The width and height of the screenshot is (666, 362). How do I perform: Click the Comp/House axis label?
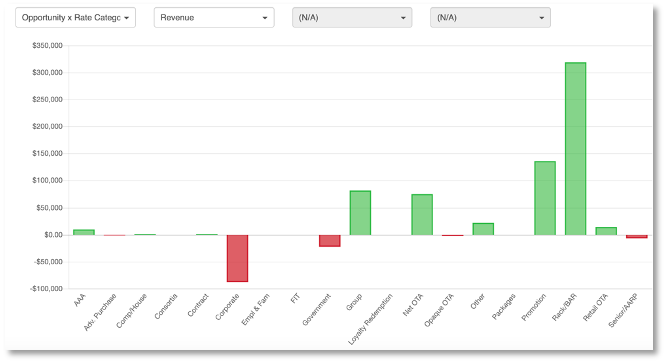click(131, 311)
